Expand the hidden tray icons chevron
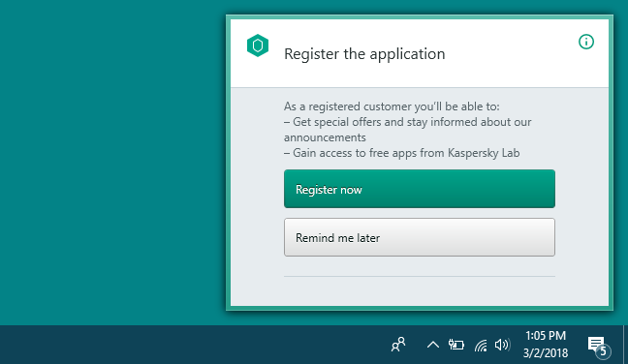Image resolution: width=628 pixels, height=364 pixels. tap(433, 345)
